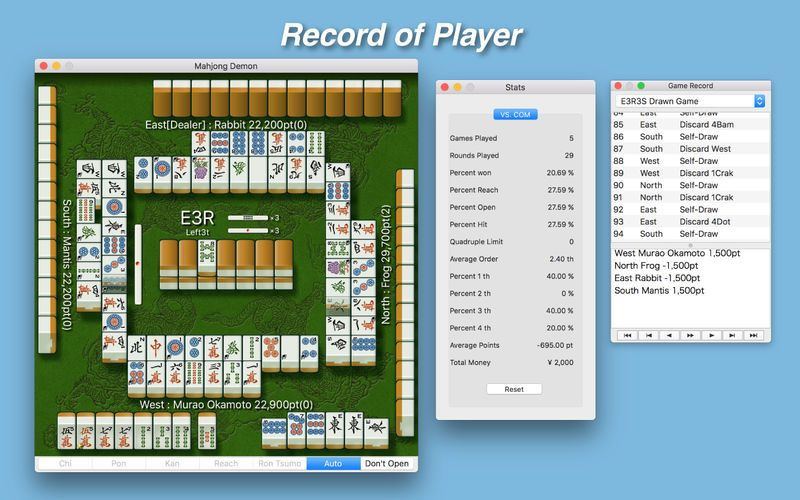
Task: Click the Stats window title bar
Action: coord(515,87)
